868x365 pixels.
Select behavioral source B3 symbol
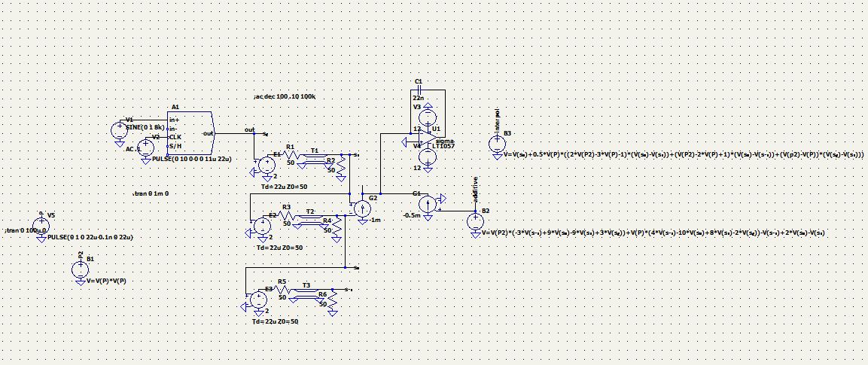497,144
